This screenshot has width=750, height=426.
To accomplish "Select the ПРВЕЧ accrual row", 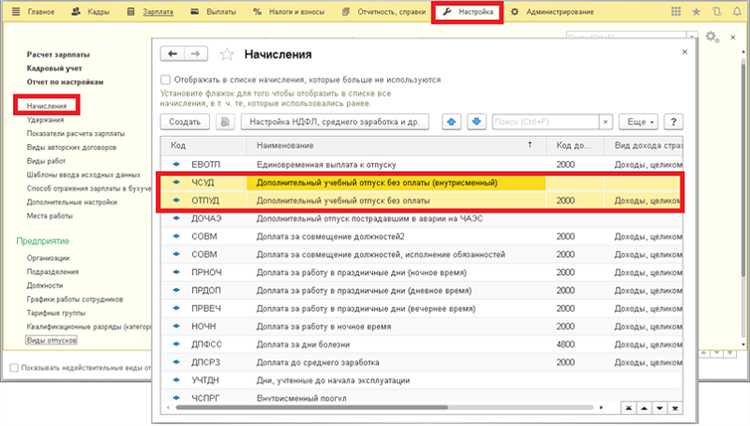I will click(422, 308).
